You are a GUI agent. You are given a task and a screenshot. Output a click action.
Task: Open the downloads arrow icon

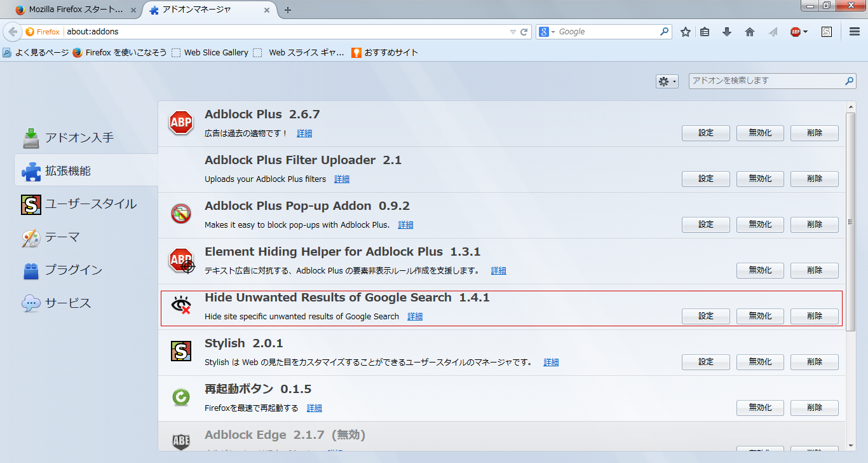pyautogui.click(x=727, y=32)
